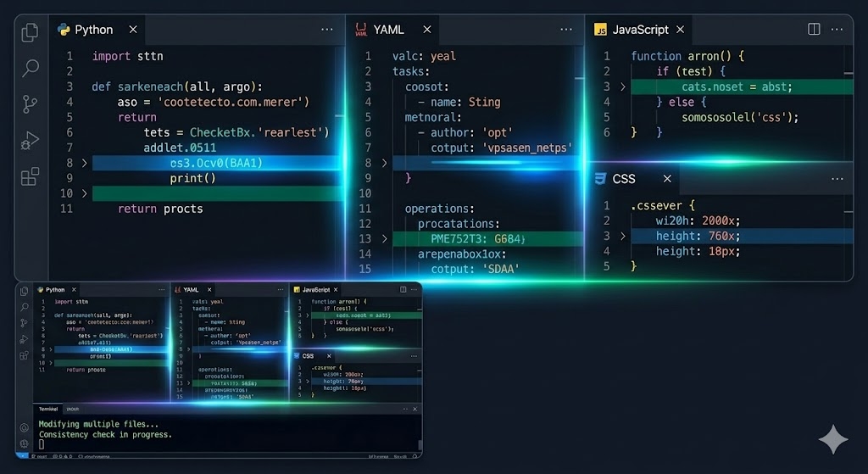The height and width of the screenshot is (474, 868).
Task: Click the terminal scrollbar in the small window
Action: click(x=420, y=444)
